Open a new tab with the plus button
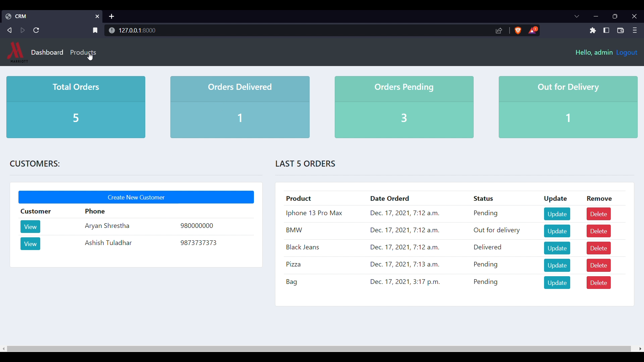This screenshot has width=644, height=362. 112,16
